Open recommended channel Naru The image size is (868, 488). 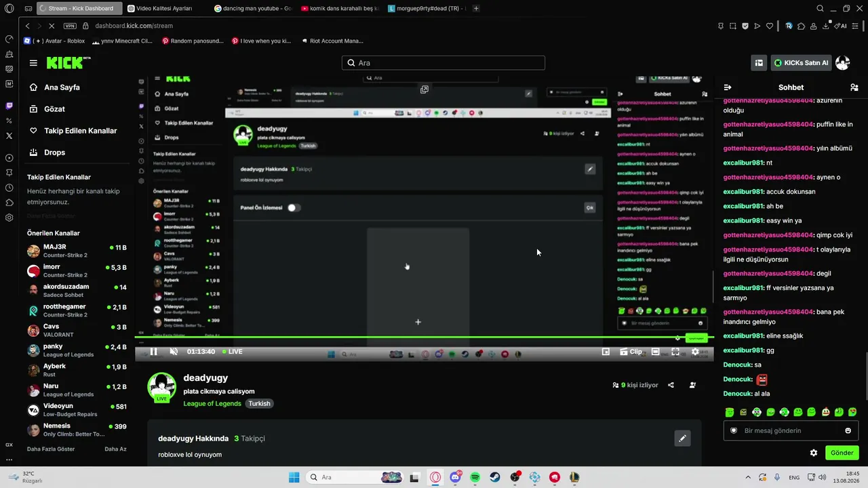click(x=77, y=390)
